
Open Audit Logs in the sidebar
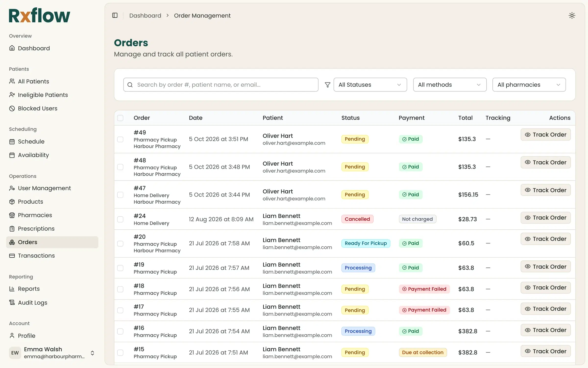(x=52, y=302)
